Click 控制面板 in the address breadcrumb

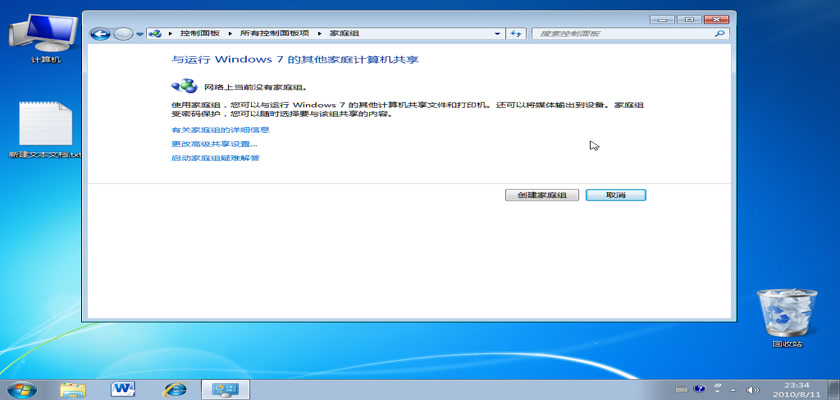[199, 34]
